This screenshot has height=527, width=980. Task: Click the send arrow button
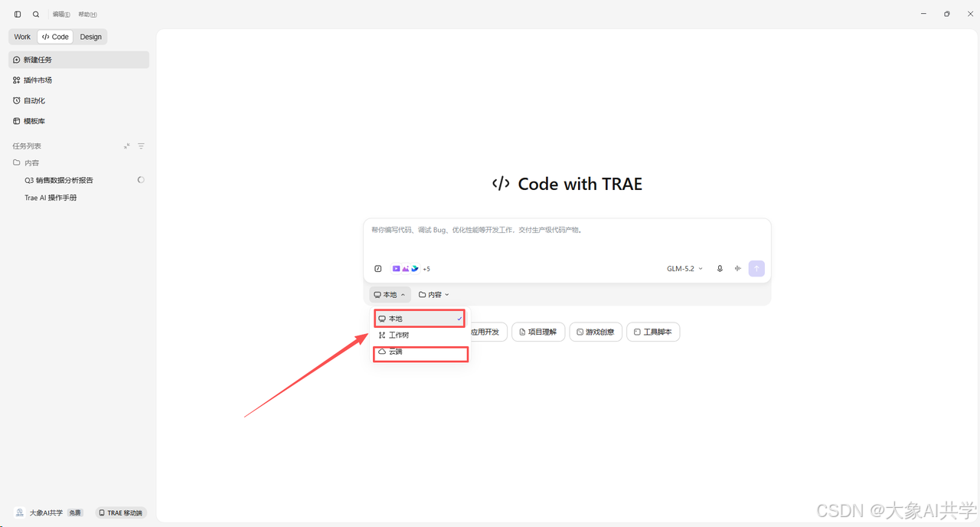click(x=756, y=269)
